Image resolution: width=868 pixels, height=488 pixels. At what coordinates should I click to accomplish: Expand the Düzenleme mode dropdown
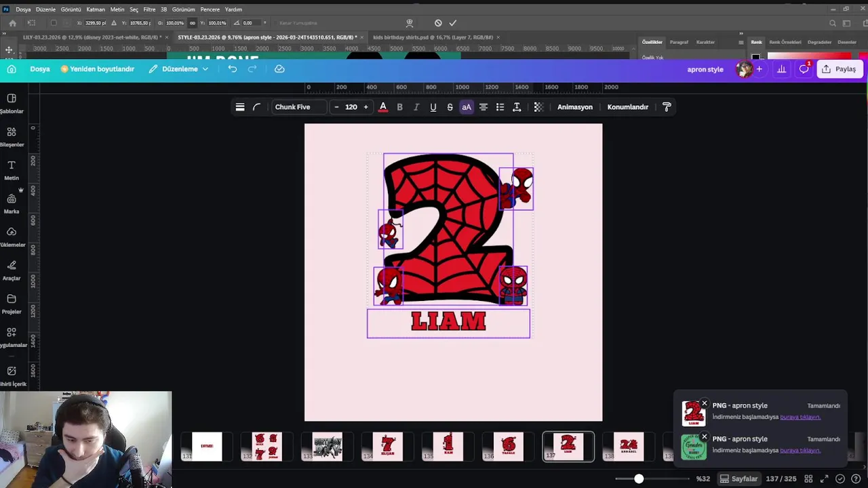point(179,69)
